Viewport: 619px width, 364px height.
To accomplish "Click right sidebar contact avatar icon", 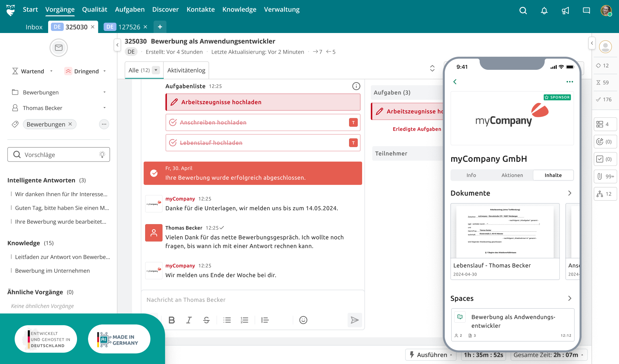I will tap(605, 46).
